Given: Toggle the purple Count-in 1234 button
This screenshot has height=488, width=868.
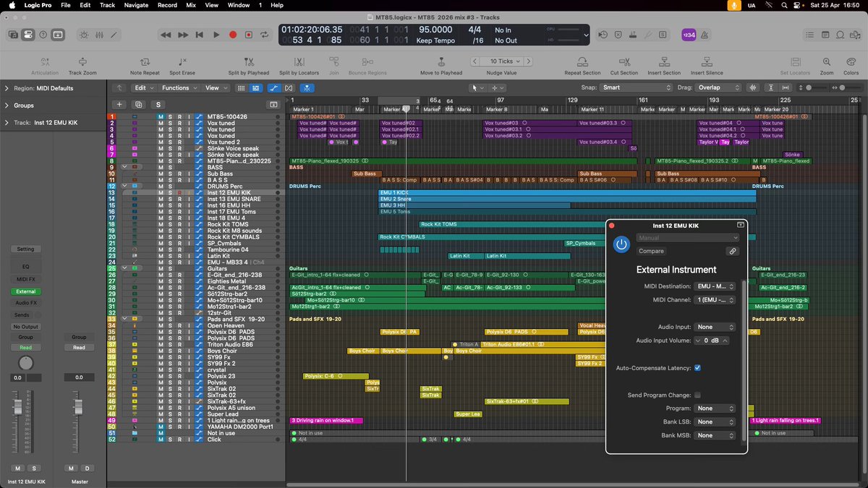Looking at the screenshot, I should click(x=689, y=35).
